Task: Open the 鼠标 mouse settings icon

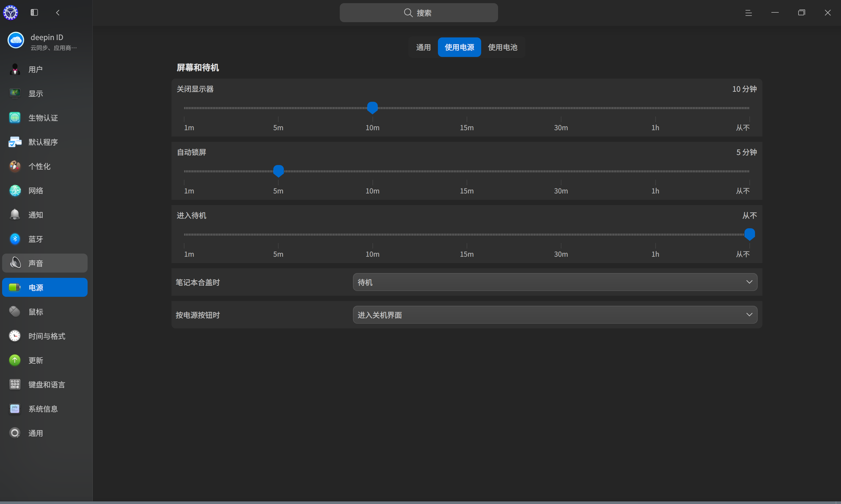Action: click(15, 311)
